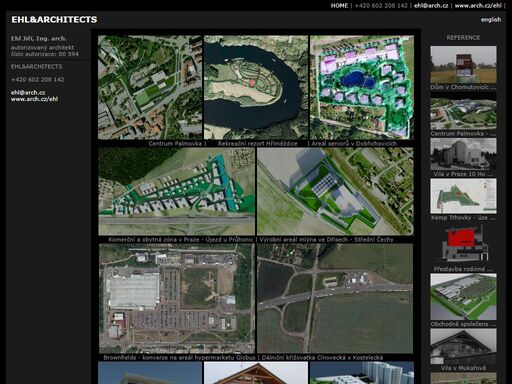Select Dům v Chomutovicích reference thumbnail

point(463,65)
